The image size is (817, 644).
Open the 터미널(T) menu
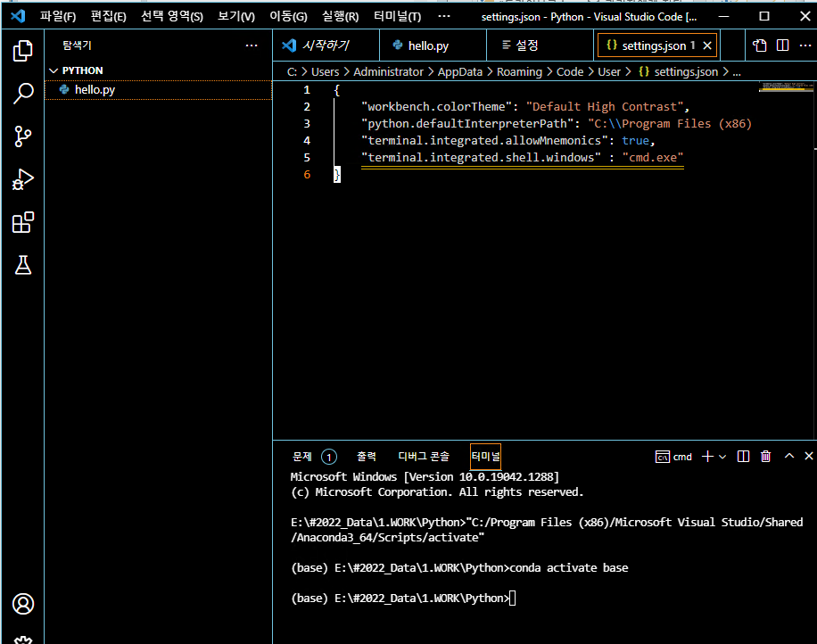point(397,17)
